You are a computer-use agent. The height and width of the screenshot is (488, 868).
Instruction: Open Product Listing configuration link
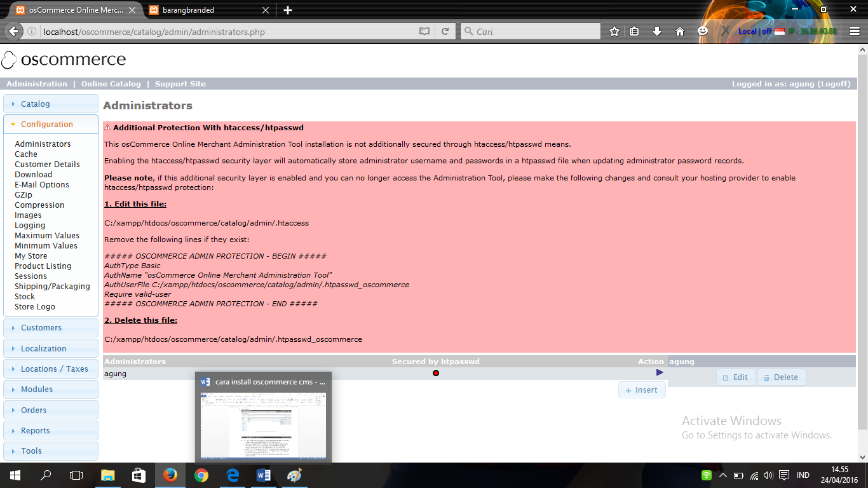[x=43, y=266]
